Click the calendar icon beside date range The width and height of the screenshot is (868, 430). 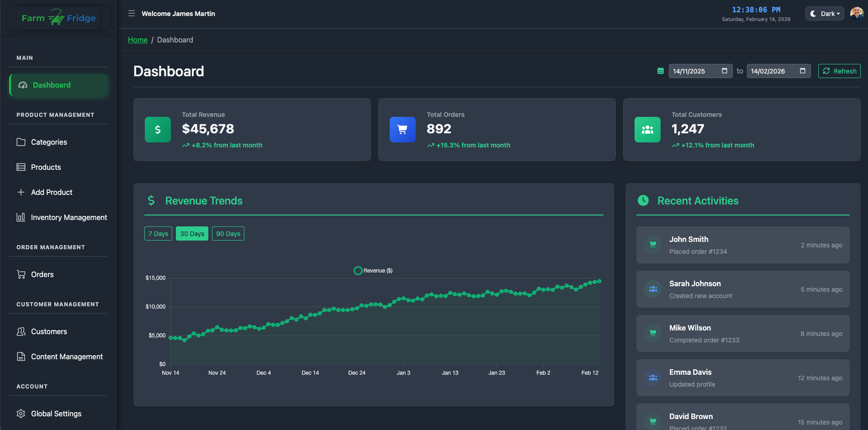(x=660, y=71)
